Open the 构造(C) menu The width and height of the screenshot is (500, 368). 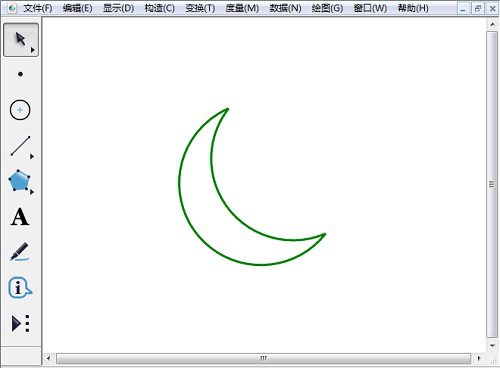click(159, 8)
